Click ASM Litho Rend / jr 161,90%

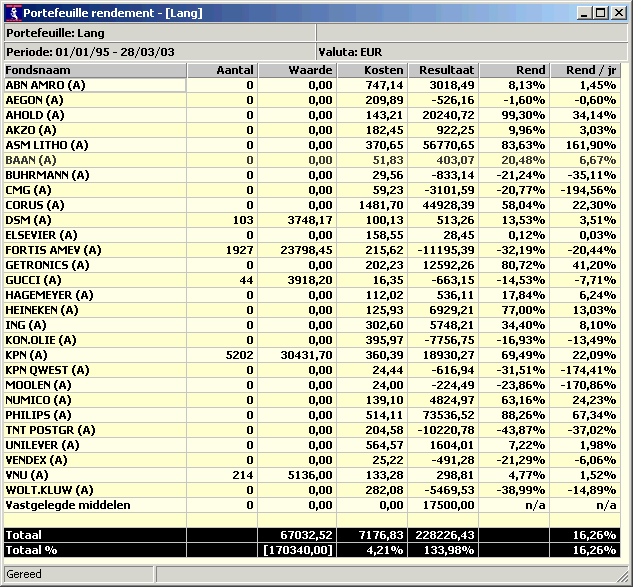pyautogui.click(x=591, y=145)
